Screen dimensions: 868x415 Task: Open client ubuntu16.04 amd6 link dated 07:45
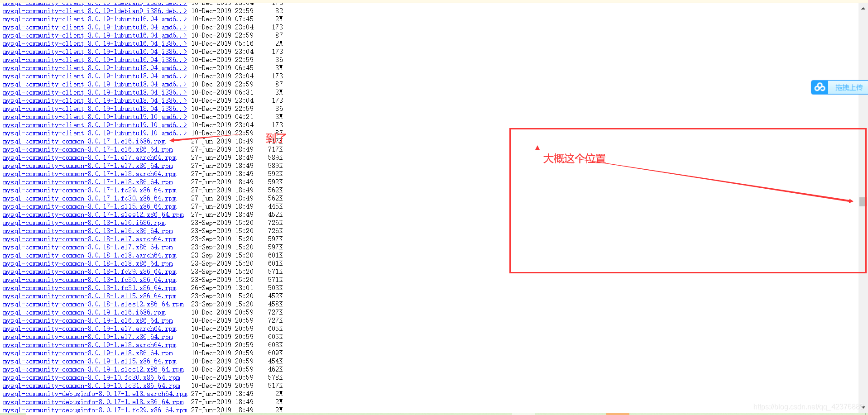(x=95, y=19)
